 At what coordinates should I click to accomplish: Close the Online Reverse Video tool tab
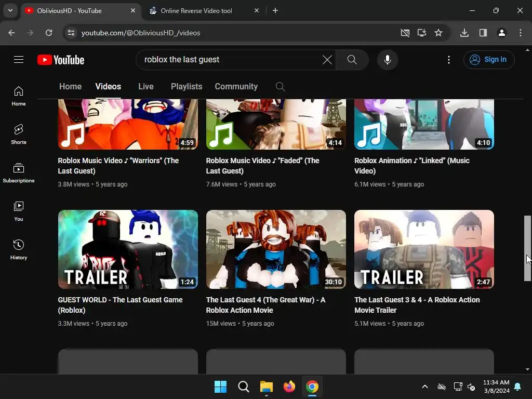click(x=257, y=10)
